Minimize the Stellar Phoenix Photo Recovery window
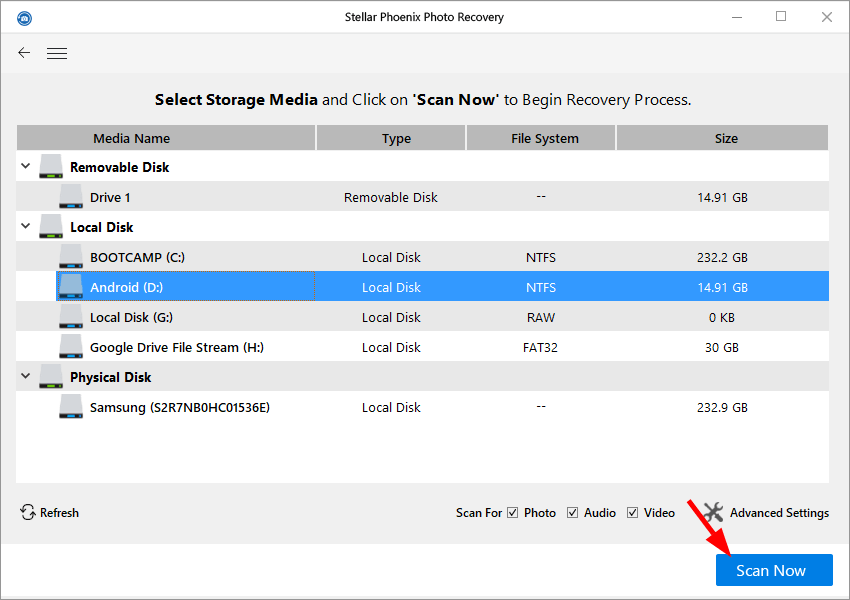Image resolution: width=850 pixels, height=600 pixels. coord(737,17)
